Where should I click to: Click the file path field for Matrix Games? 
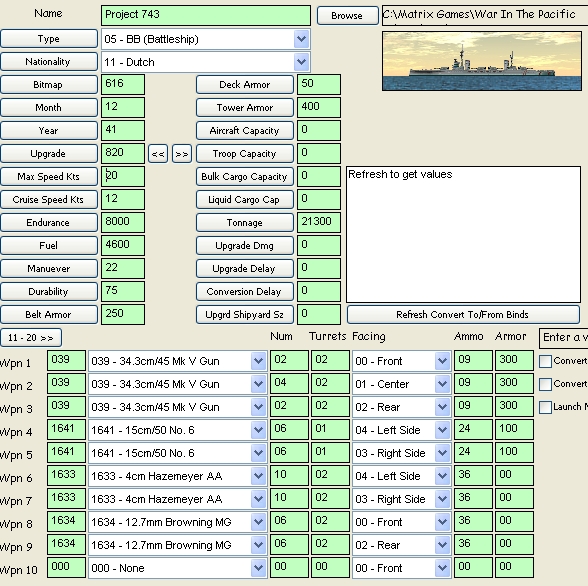click(x=485, y=15)
